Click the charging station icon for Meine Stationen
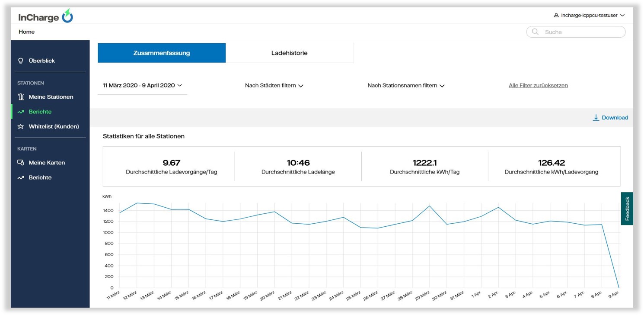This screenshot has height=315, width=644. [x=20, y=97]
